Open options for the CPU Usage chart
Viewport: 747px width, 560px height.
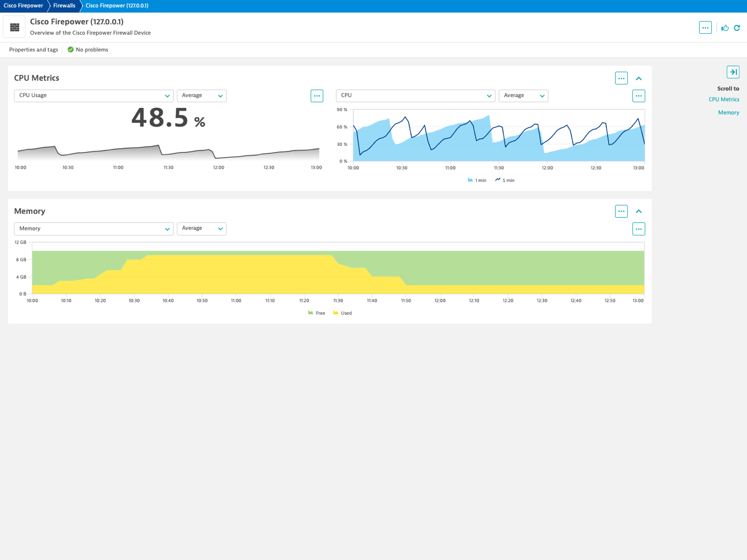[x=317, y=96]
